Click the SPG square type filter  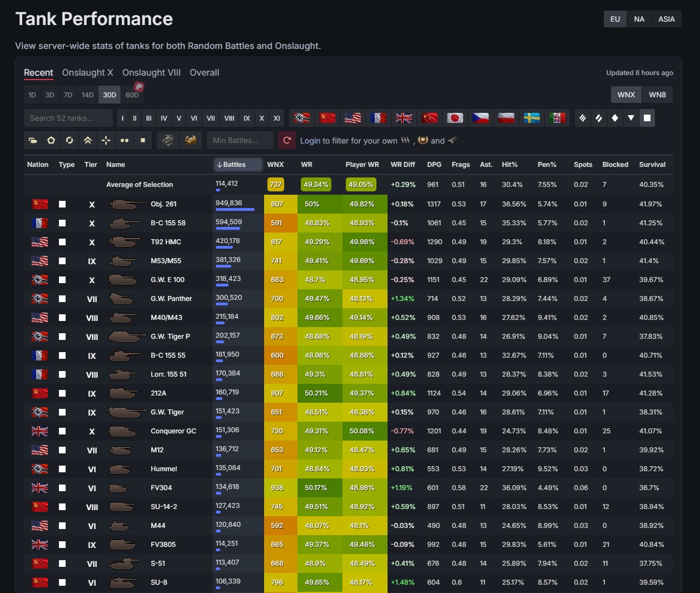(x=647, y=118)
